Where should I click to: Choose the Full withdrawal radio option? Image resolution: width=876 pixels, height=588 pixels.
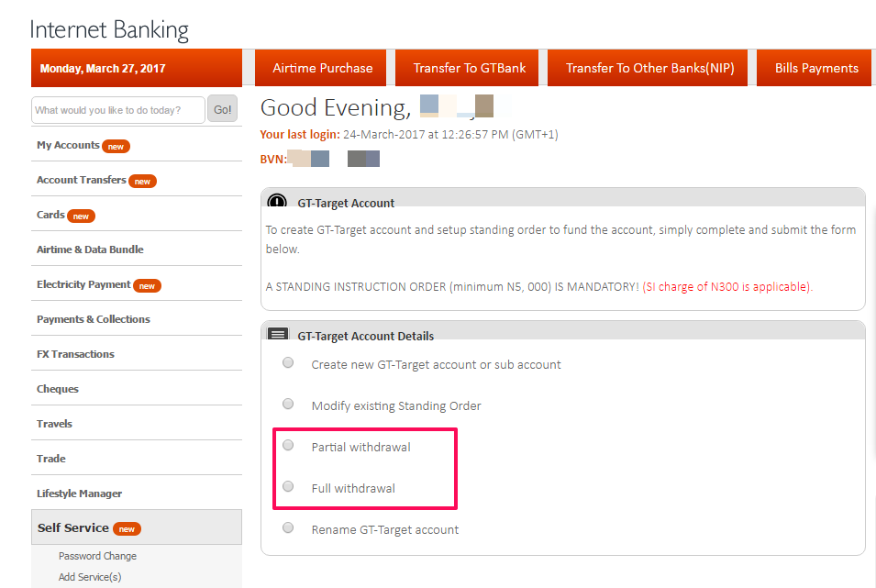click(288, 486)
